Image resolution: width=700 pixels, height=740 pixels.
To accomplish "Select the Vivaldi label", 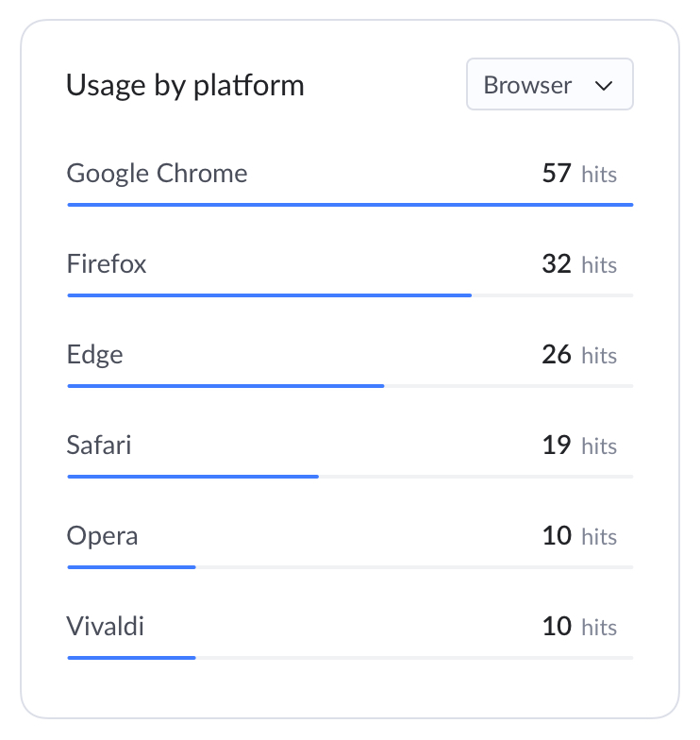I will click(105, 627).
